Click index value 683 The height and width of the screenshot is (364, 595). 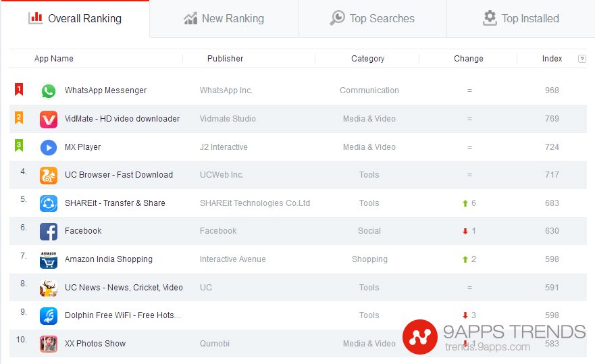coord(552,203)
